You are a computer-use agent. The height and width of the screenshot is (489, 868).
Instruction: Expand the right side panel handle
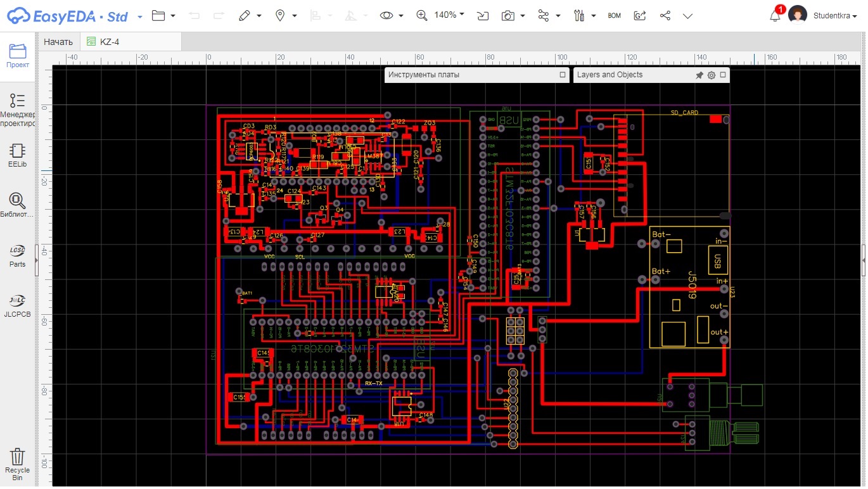tap(865, 260)
